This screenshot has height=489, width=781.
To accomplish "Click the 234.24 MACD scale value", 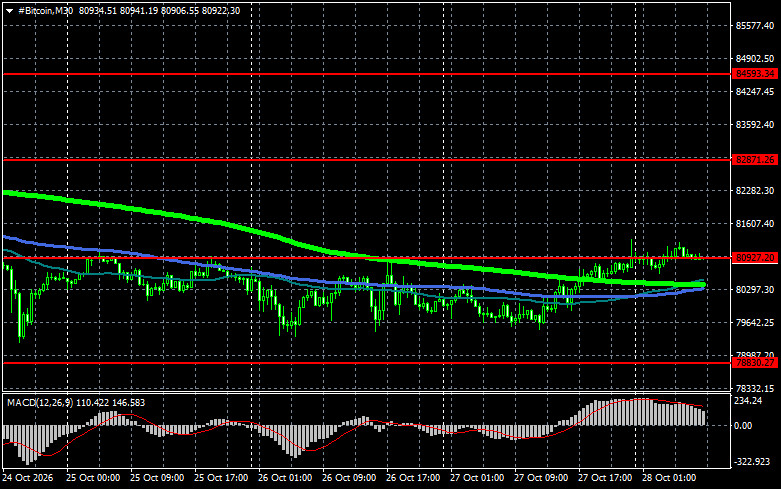I will (748, 401).
